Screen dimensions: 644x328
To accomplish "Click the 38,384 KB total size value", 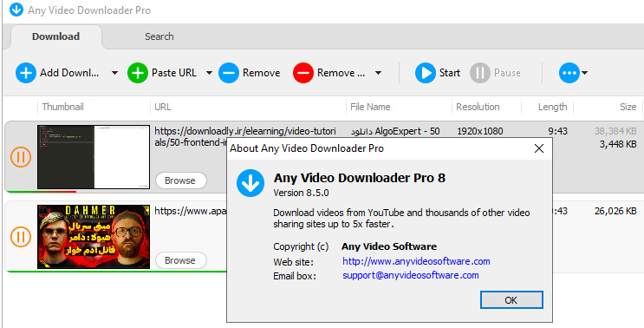I will (615, 132).
